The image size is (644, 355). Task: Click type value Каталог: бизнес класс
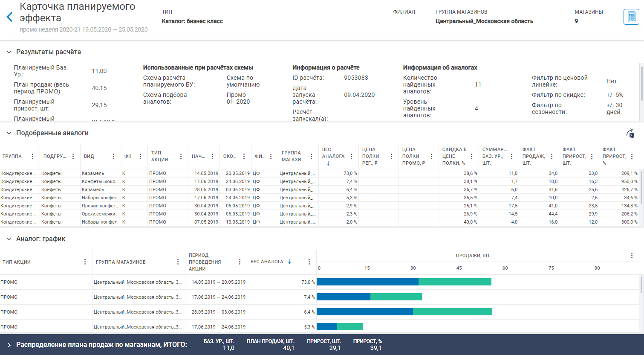[x=192, y=21]
